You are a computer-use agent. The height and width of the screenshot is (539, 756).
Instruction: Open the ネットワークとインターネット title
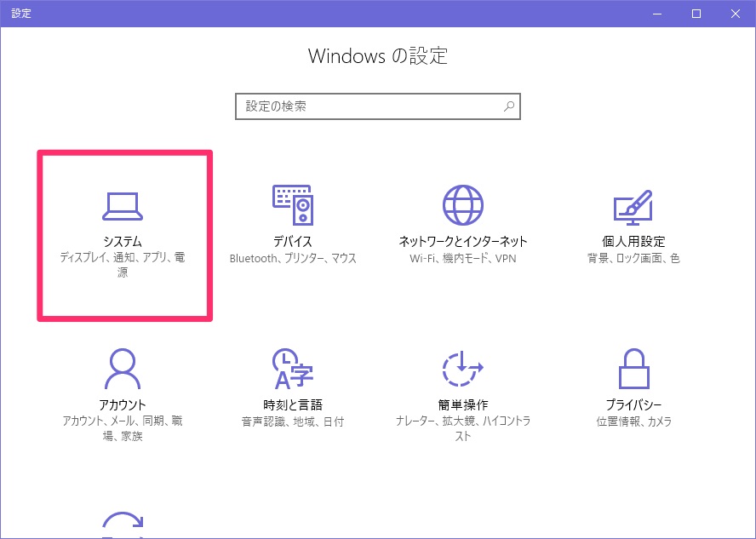463,241
